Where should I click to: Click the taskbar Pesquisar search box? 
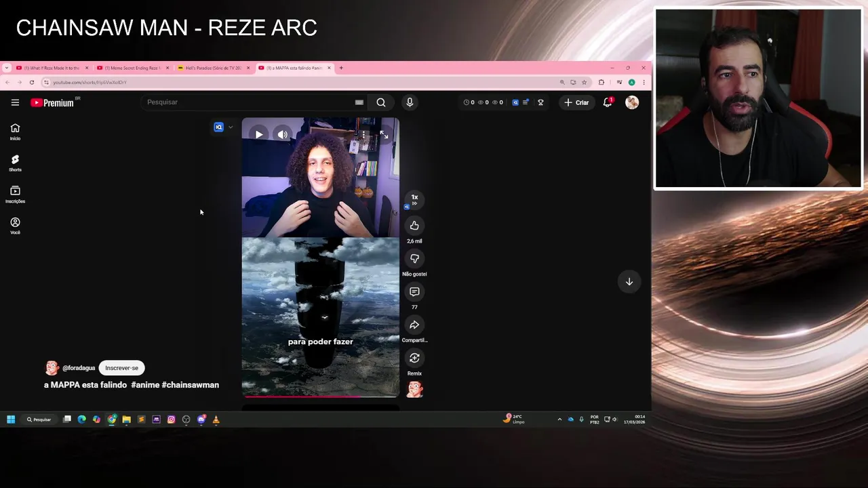(39, 420)
